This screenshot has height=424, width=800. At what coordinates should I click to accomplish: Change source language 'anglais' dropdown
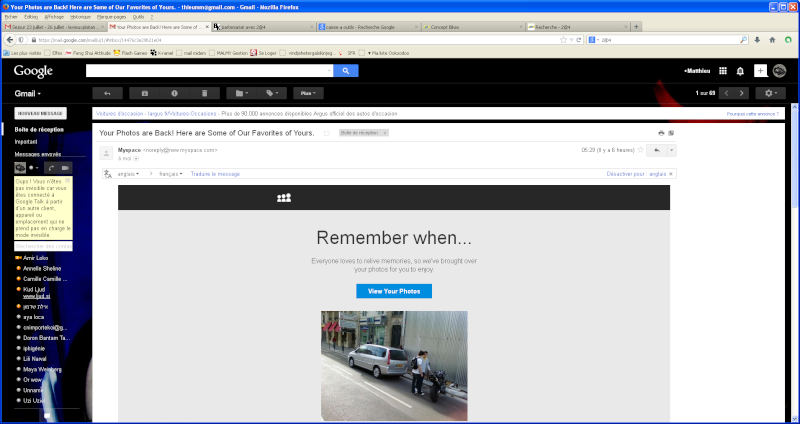(128, 174)
